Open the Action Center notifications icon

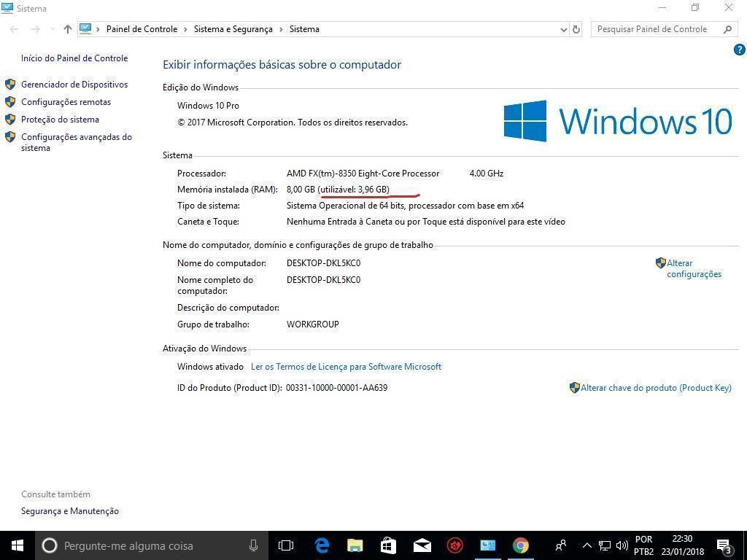click(x=724, y=545)
